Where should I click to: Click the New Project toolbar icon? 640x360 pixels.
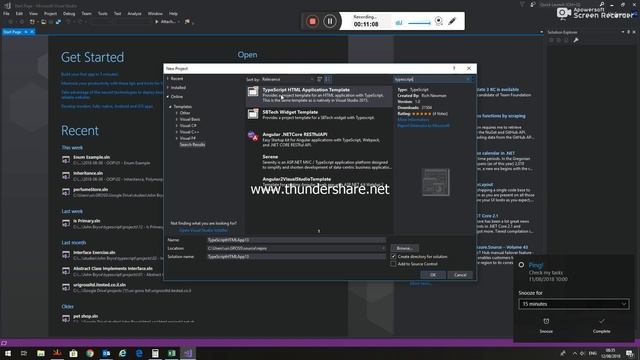click(x=32, y=22)
